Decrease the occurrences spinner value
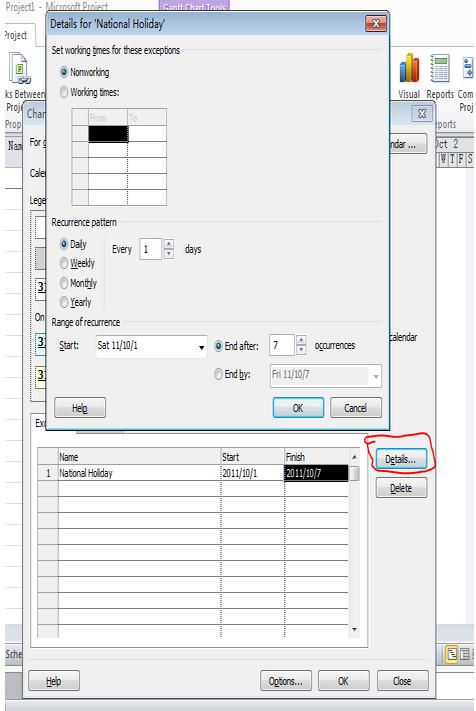Viewport: 476px width, 711px height. 301,350
